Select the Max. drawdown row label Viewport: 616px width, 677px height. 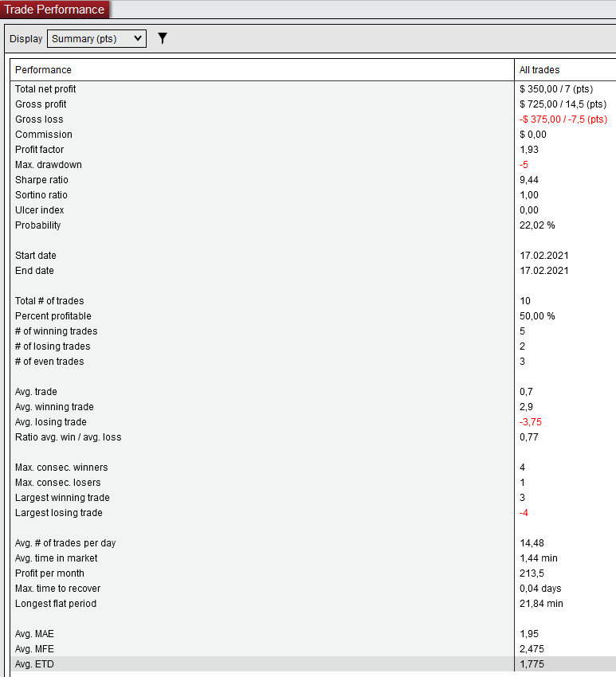coord(49,165)
